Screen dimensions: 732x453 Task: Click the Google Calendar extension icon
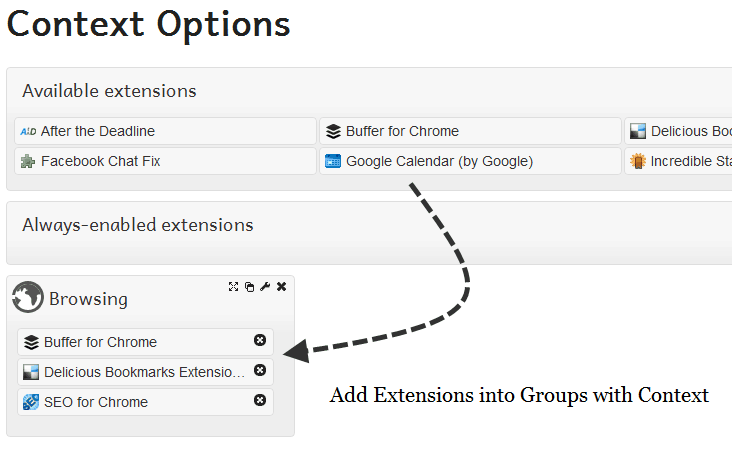(333, 161)
